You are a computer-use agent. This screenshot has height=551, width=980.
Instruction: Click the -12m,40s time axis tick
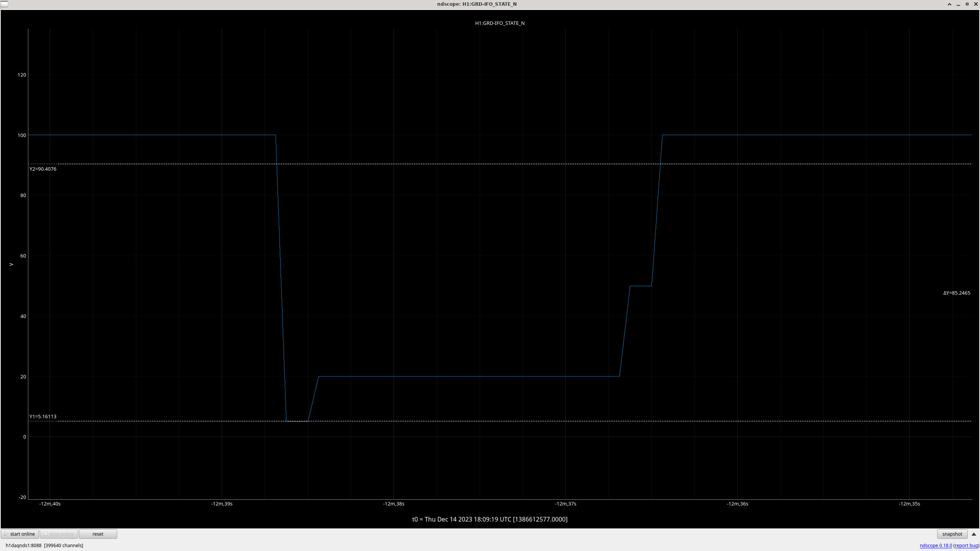click(x=50, y=504)
